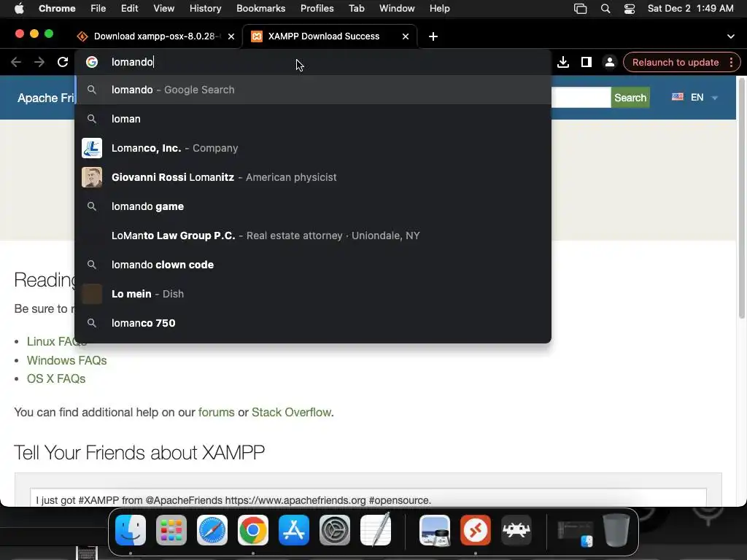Click Chrome icon in the dock
This screenshot has width=747, height=560.
pyautogui.click(x=253, y=530)
